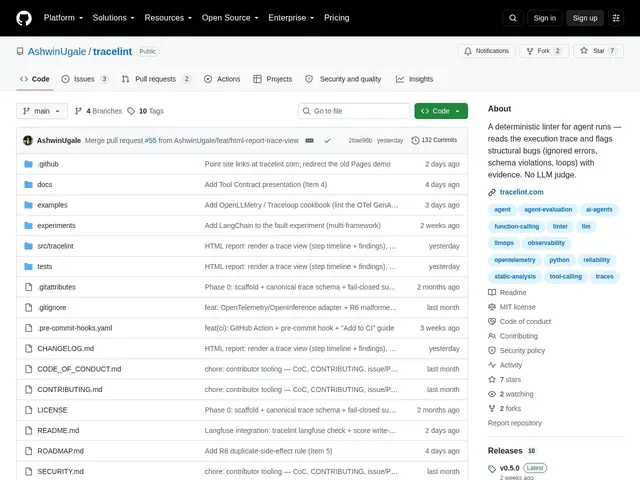Open the tests folder icon

28,267
